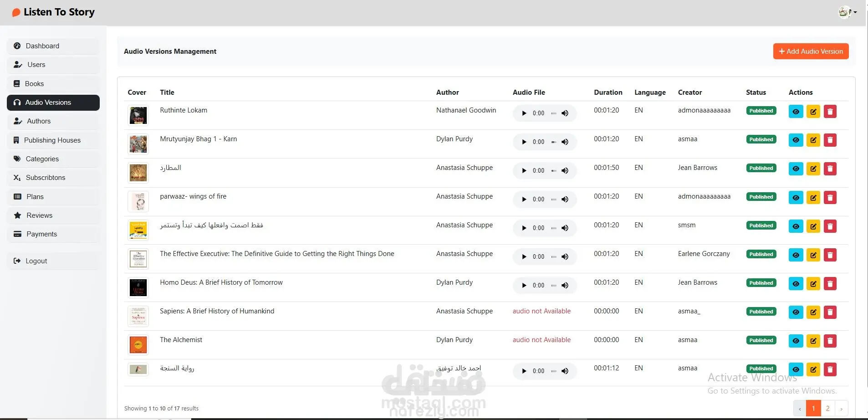Select current page 1 in pagination
The height and width of the screenshot is (420, 868).
[813, 409]
